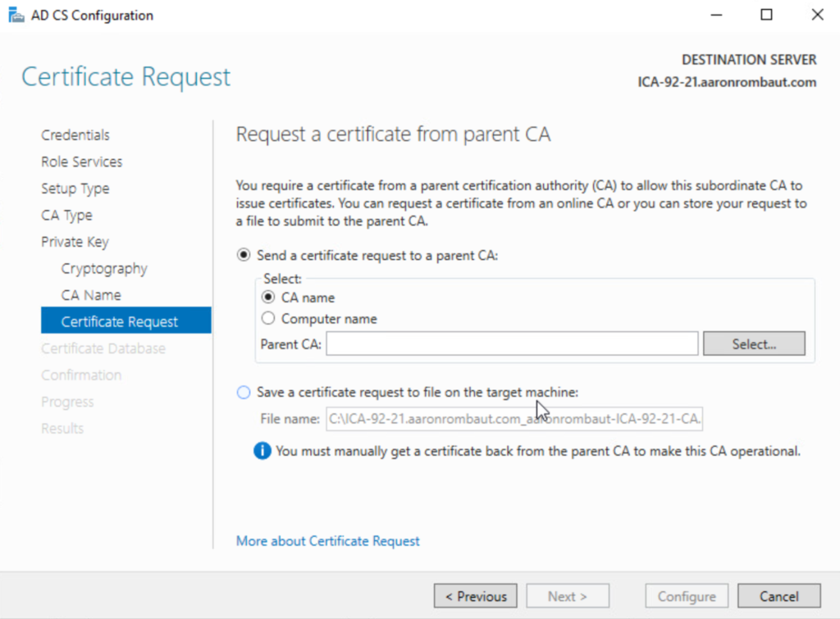840x619 pixels.
Task: Switch to CA Type step
Action: click(x=67, y=215)
